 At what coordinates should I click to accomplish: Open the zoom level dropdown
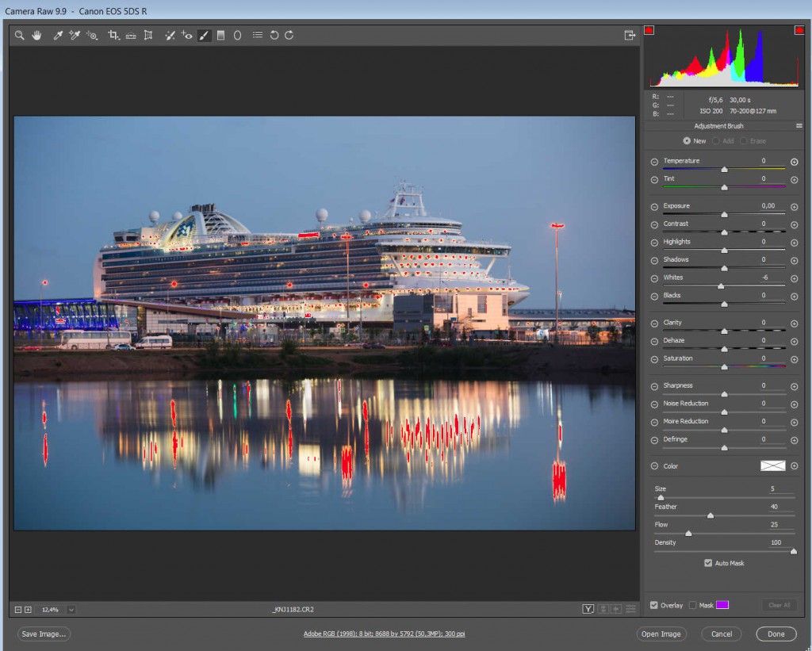pyautogui.click(x=71, y=609)
